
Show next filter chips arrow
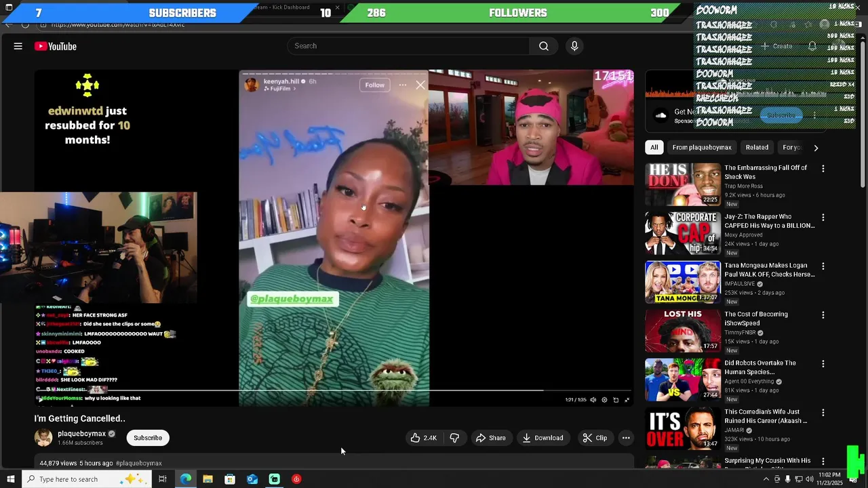coord(816,148)
